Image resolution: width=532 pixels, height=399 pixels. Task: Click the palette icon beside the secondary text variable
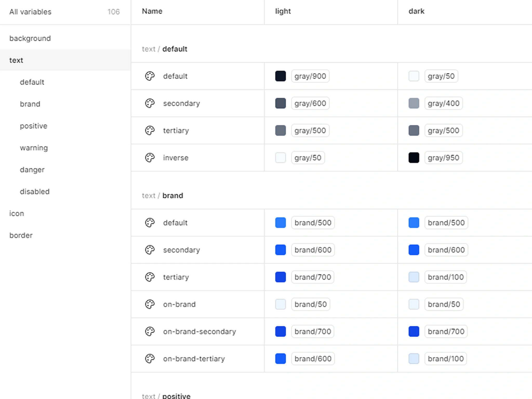click(x=150, y=103)
